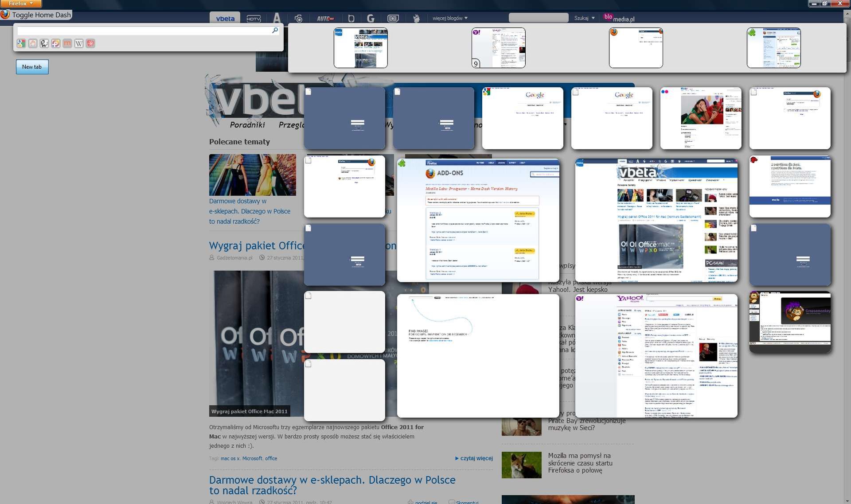Open the camera blog icon in top bar
This screenshot has height=504, width=851.
click(x=299, y=19)
